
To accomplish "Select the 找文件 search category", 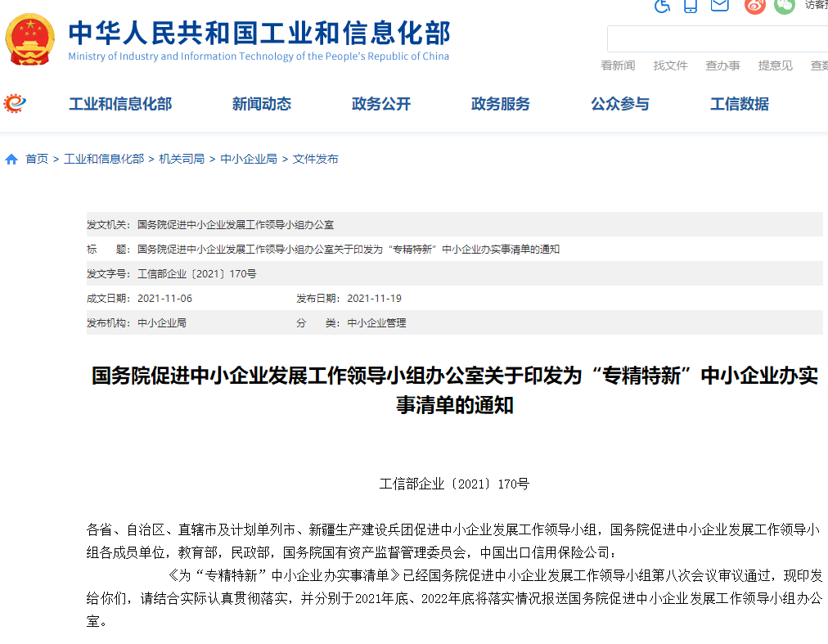I will tap(670, 65).
